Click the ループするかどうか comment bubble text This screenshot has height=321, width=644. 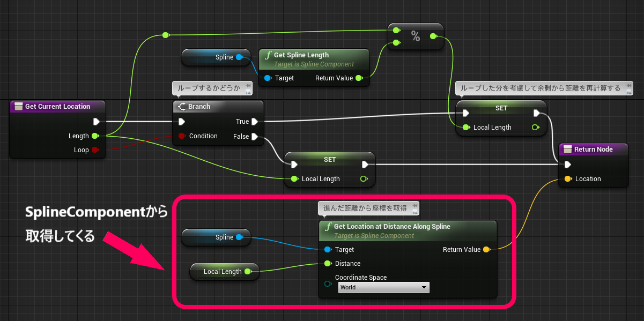pyautogui.click(x=208, y=88)
